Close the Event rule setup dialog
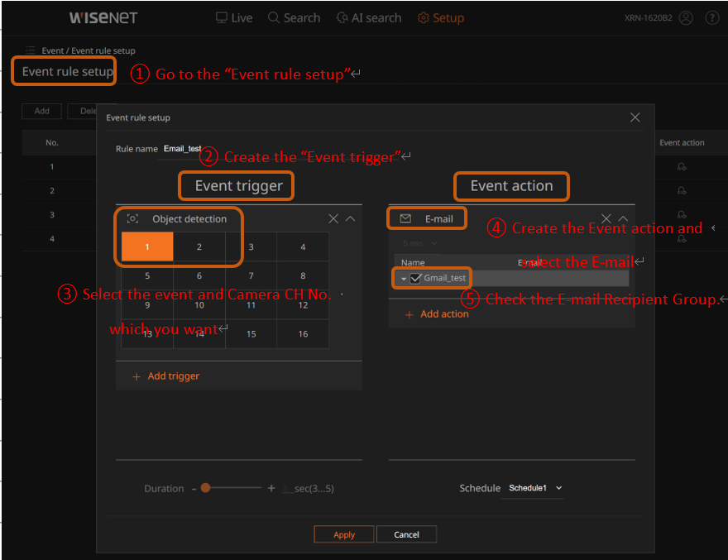Viewport: 728px width, 560px height. tap(635, 117)
